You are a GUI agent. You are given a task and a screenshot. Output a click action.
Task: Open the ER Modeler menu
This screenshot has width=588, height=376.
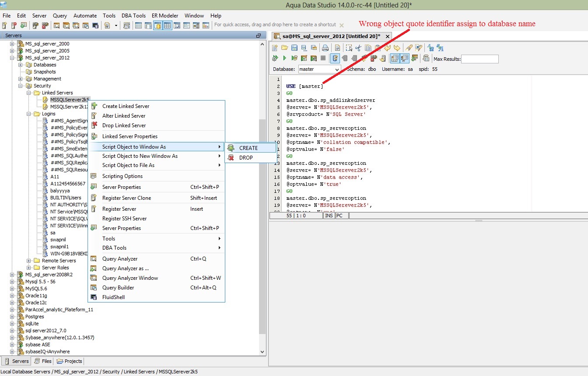165,15
